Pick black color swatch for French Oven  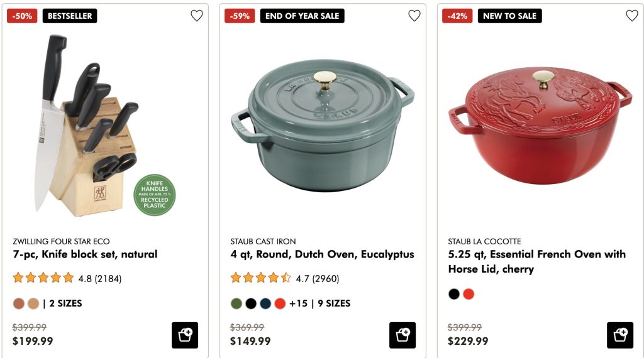click(454, 294)
